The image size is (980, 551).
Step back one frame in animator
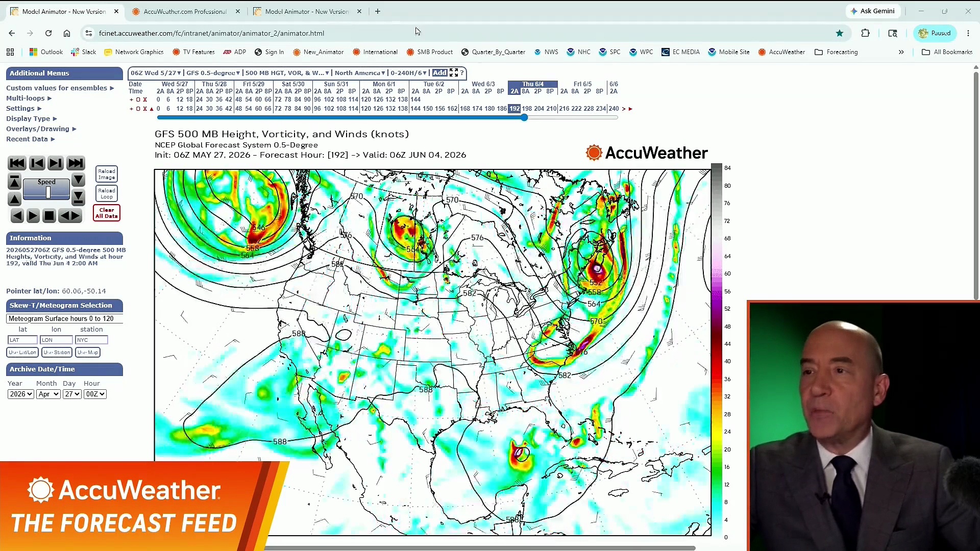pos(37,163)
